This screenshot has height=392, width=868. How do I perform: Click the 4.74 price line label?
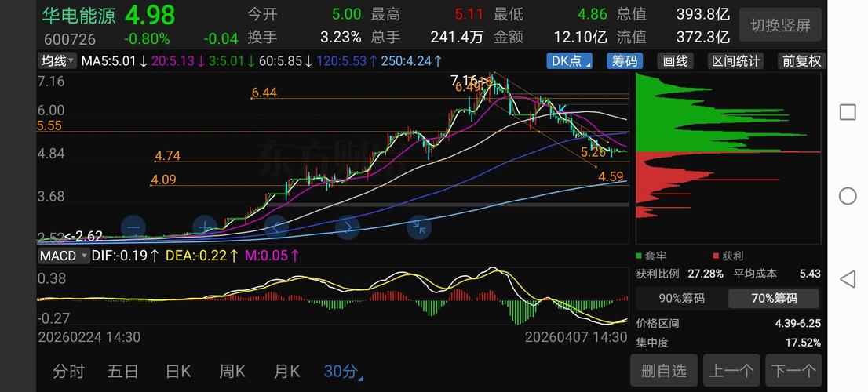tap(168, 156)
